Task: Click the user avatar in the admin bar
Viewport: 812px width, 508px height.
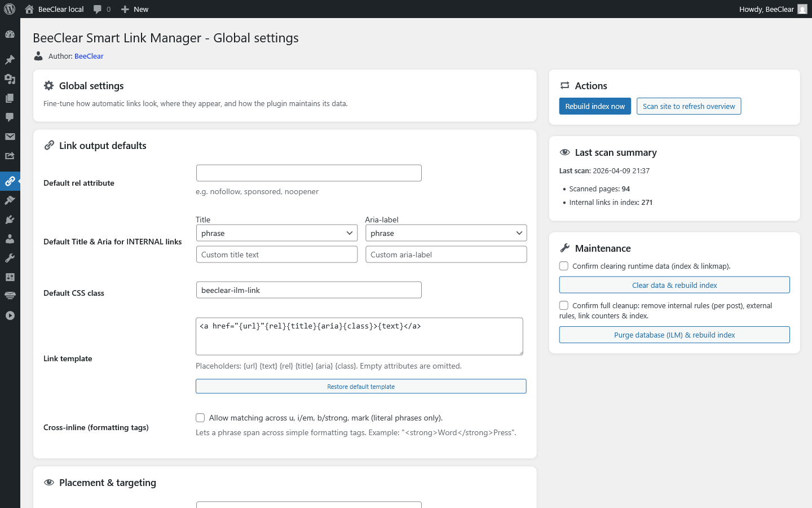Action: [x=802, y=9]
